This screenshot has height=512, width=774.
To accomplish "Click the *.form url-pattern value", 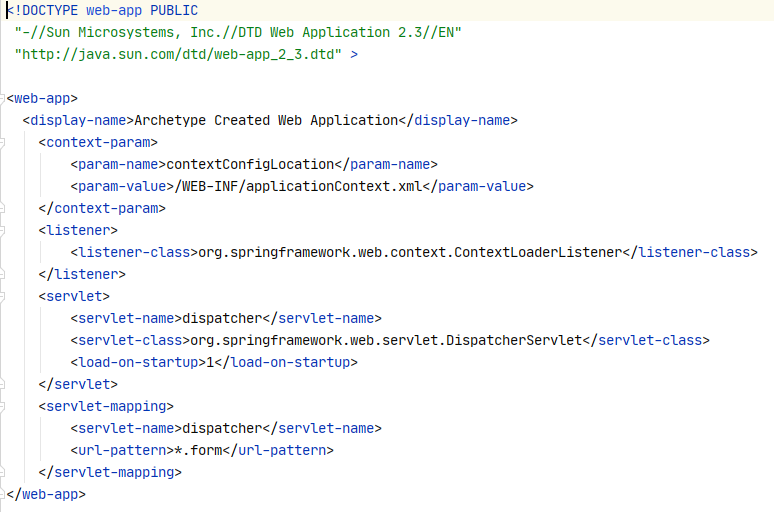I will (198, 450).
